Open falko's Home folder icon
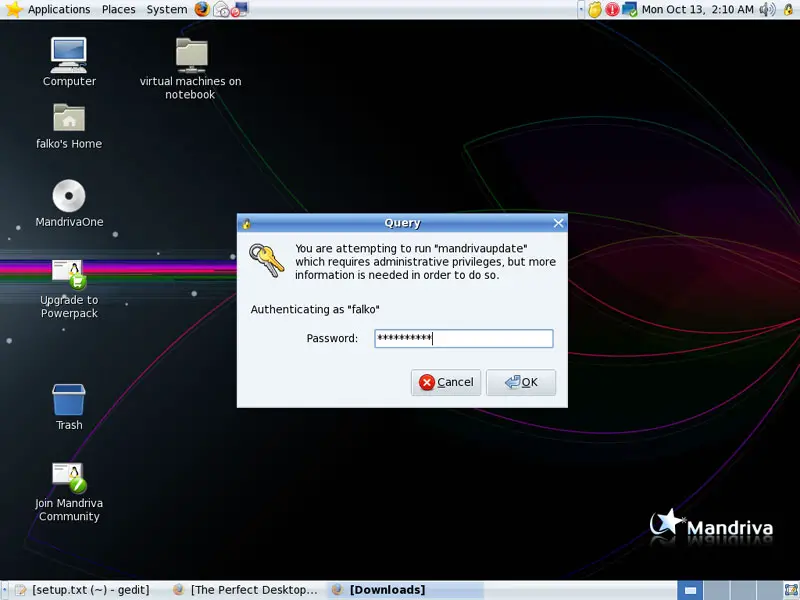This screenshot has height=600, width=800. 69,126
